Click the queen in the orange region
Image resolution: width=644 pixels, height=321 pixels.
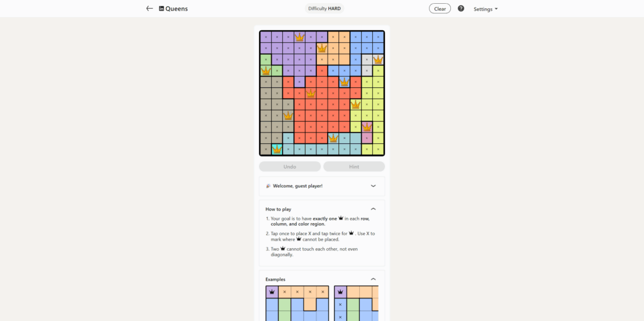pyautogui.click(x=322, y=48)
